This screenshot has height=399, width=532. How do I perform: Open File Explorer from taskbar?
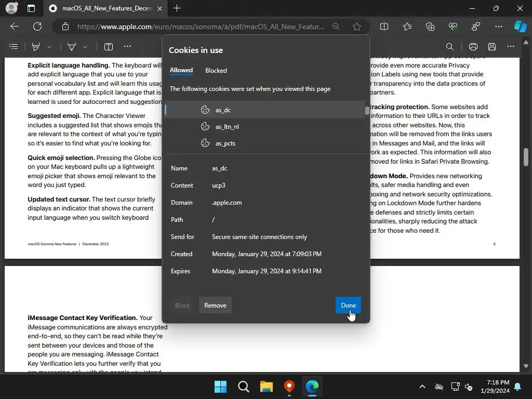[x=267, y=387]
